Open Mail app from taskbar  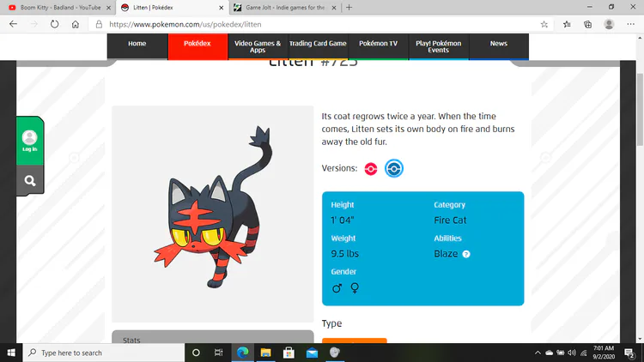pos(312,353)
